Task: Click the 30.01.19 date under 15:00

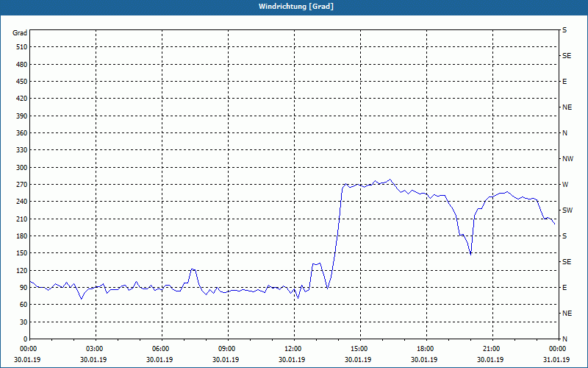Action: [358, 360]
